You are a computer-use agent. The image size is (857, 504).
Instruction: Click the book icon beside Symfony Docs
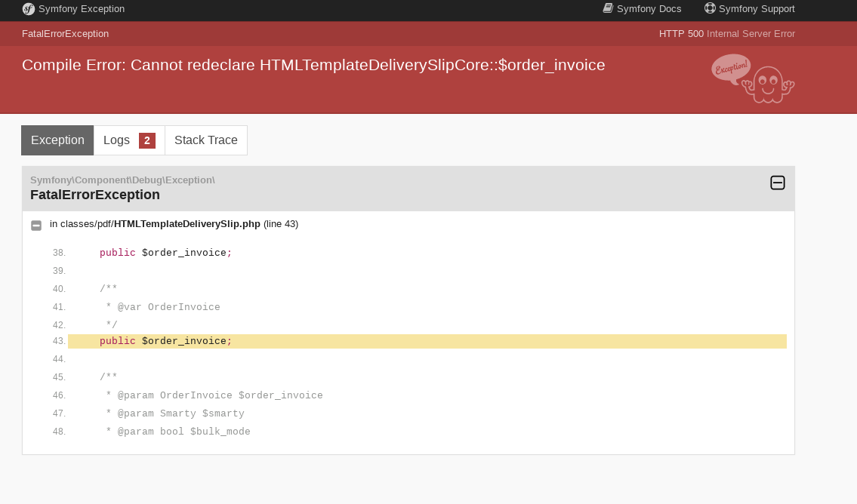coord(608,8)
